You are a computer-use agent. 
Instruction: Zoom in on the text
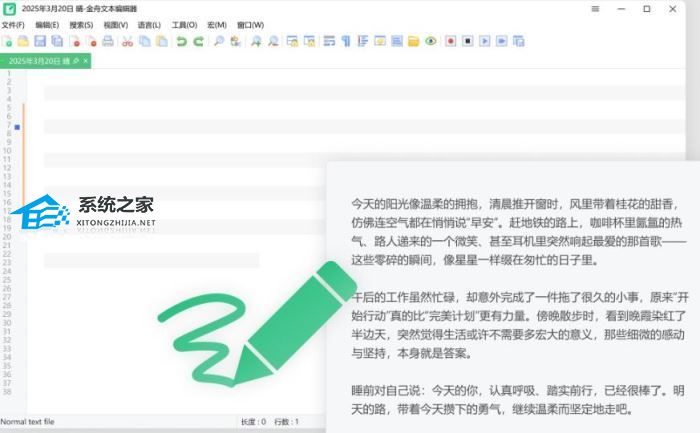[256, 42]
